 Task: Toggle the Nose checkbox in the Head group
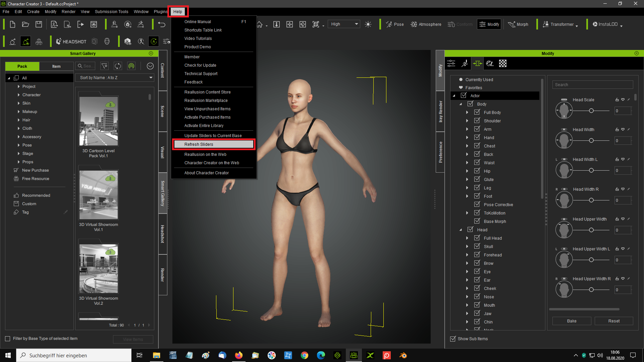pyautogui.click(x=477, y=297)
